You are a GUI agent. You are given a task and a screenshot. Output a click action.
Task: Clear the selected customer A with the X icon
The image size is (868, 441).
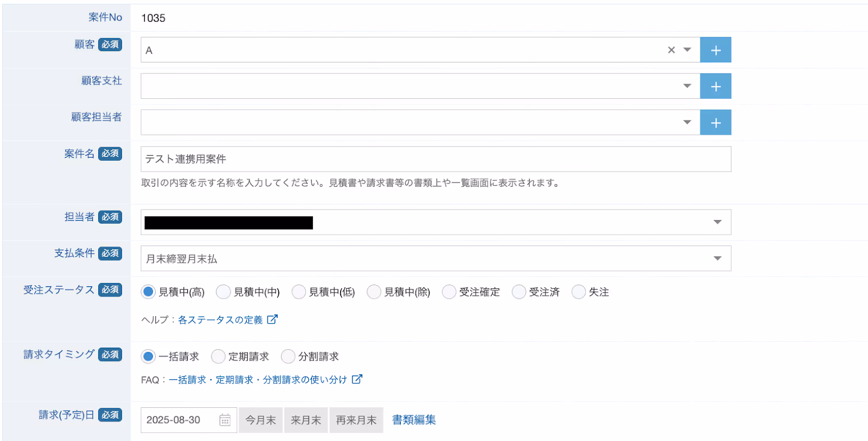point(671,50)
